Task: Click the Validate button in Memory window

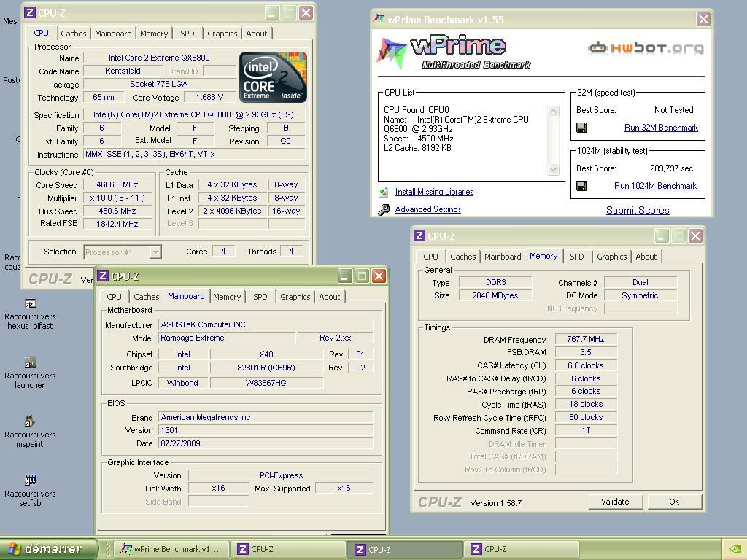Action: pyautogui.click(x=615, y=502)
